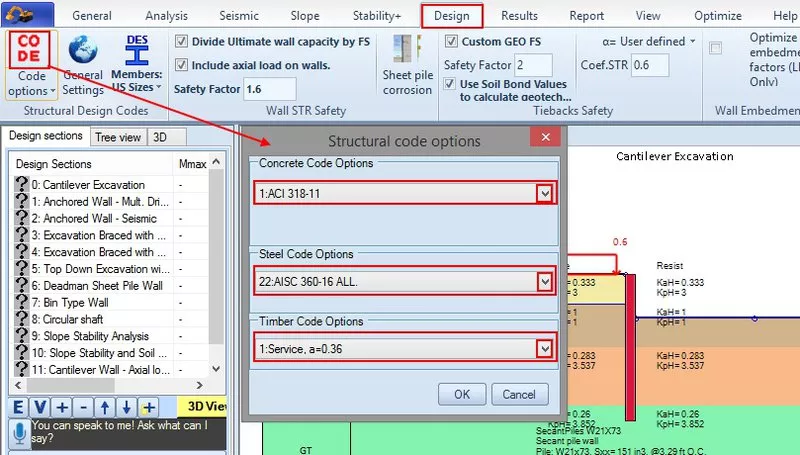
Task: Open General Settings globe icon
Action: [x=83, y=49]
